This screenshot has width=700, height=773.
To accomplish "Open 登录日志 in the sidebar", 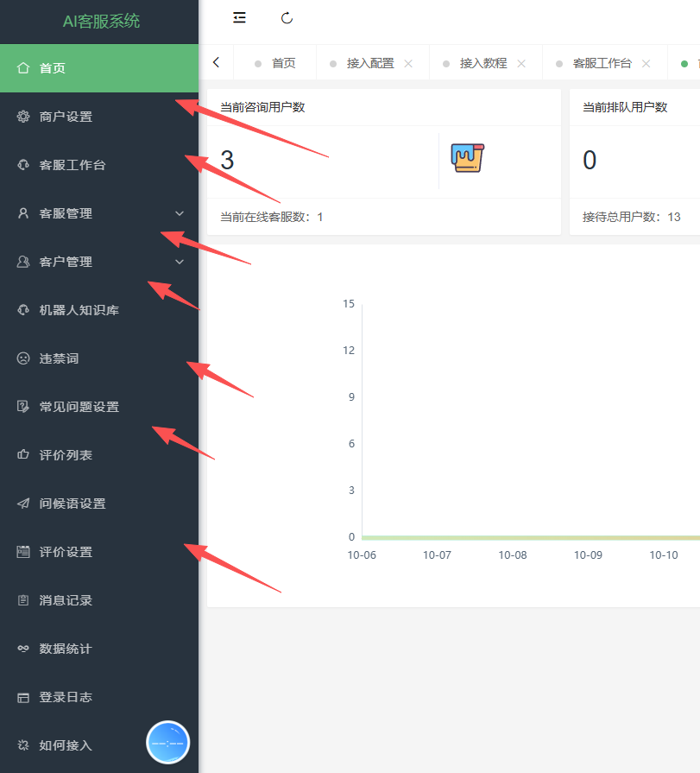I will (x=66, y=697).
